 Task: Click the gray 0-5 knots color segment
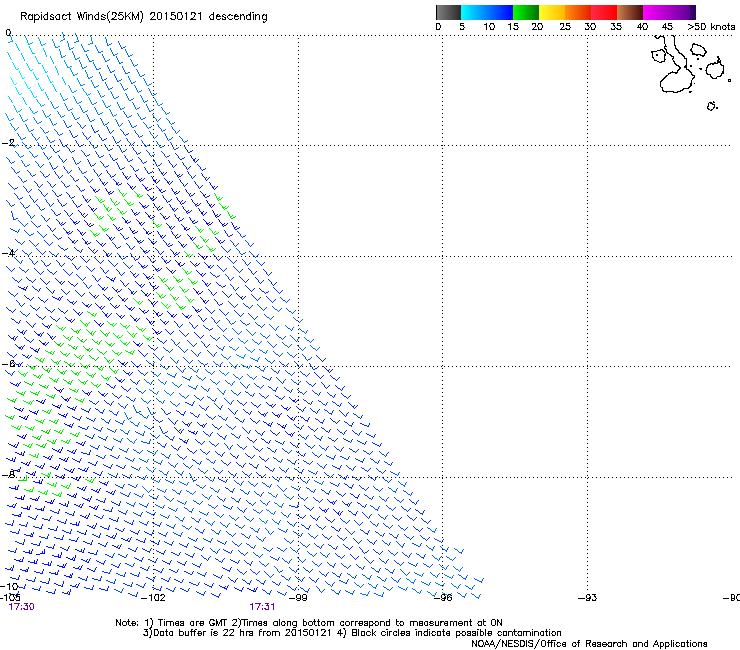click(x=448, y=12)
